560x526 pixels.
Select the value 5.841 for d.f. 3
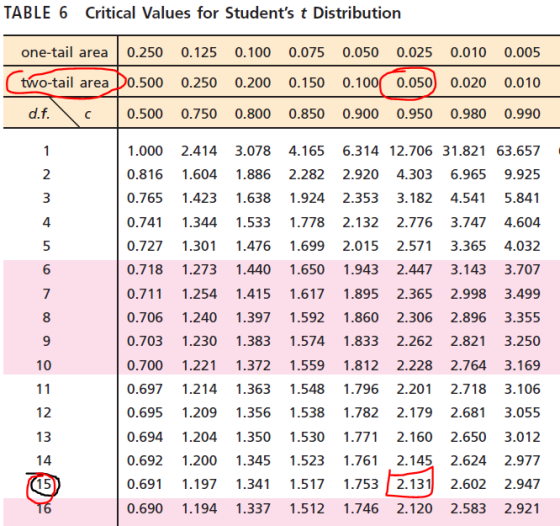(x=522, y=198)
